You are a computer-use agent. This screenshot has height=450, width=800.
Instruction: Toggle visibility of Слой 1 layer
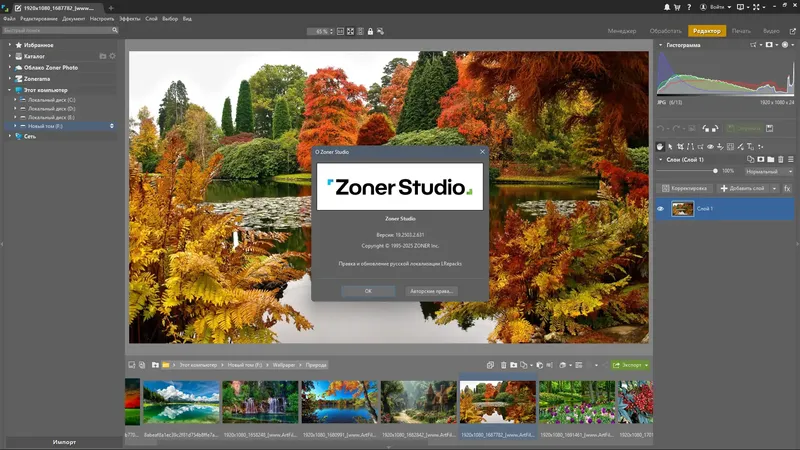pyautogui.click(x=660, y=209)
